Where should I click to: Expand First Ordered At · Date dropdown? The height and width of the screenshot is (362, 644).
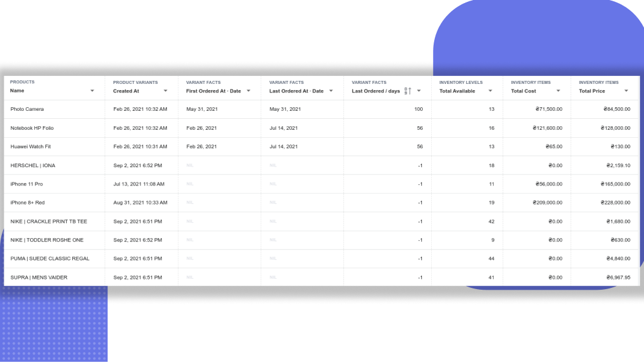click(x=248, y=91)
